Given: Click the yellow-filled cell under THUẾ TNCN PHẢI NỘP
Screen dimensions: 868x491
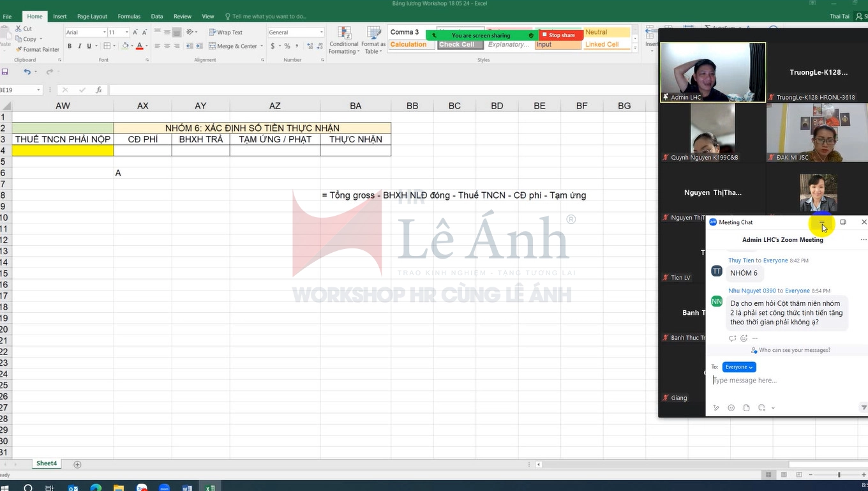Looking at the screenshot, I should click(x=63, y=151).
